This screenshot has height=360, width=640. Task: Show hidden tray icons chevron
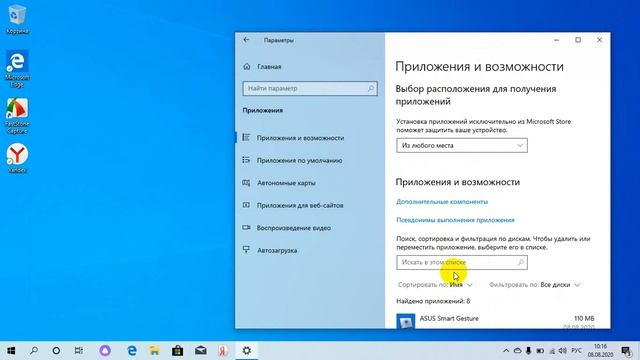click(506, 351)
